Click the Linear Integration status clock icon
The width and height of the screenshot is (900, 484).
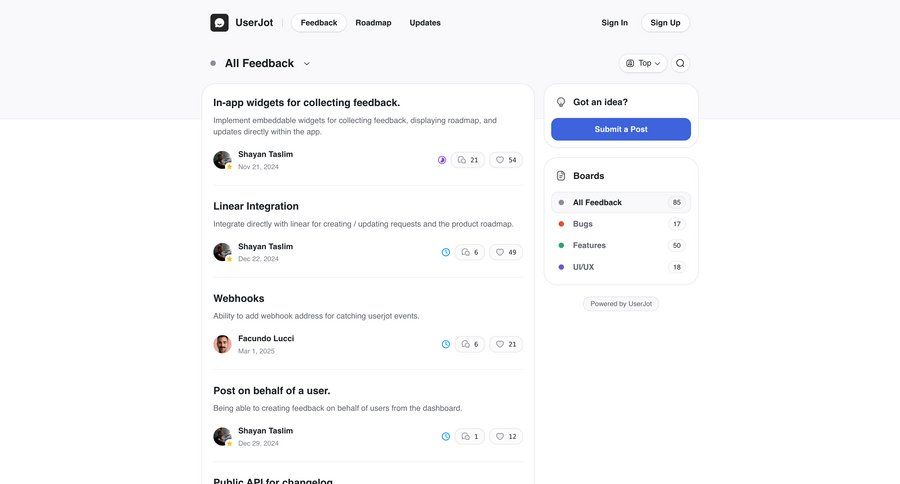click(x=446, y=252)
